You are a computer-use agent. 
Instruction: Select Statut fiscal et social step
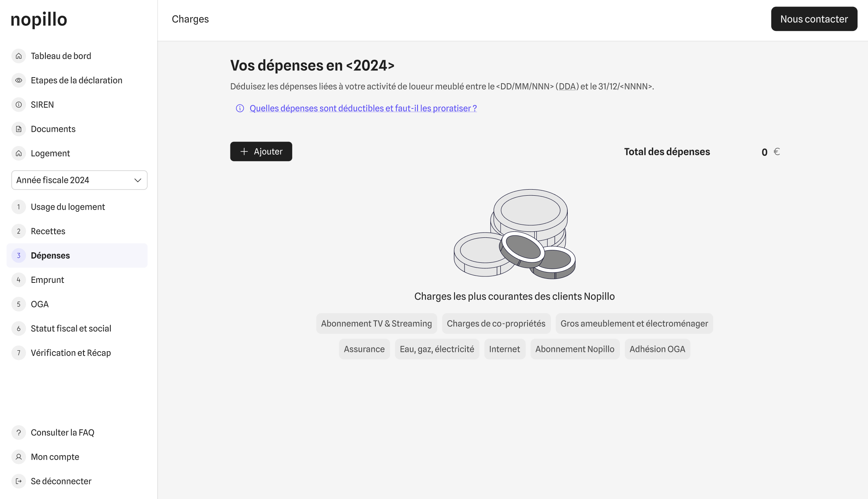pyautogui.click(x=71, y=329)
